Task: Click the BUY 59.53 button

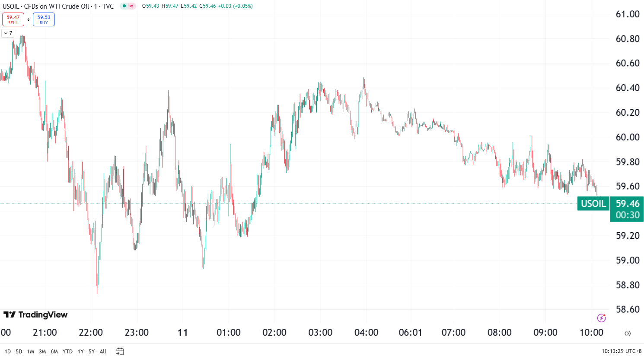Action: (44, 19)
